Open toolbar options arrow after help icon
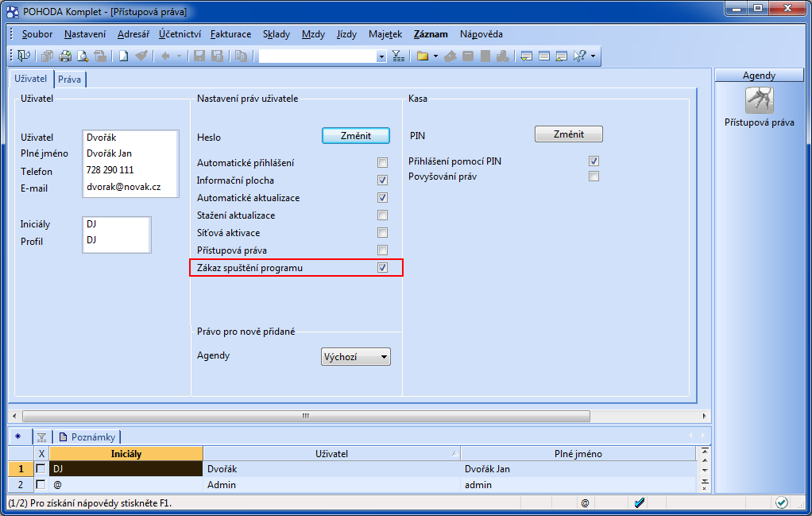This screenshot has height=516, width=812. click(593, 56)
